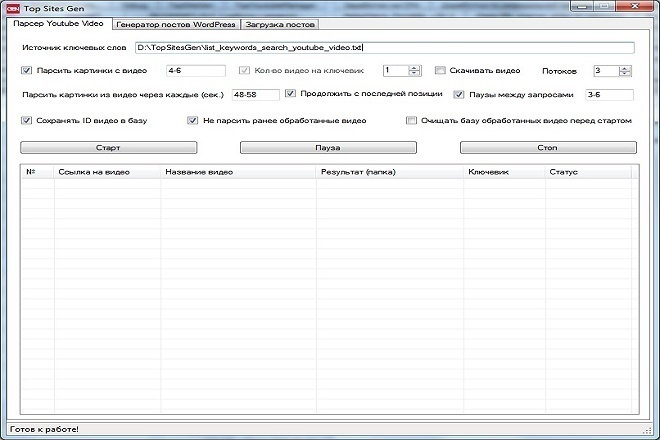Maximize the Top Sites Gen window
This screenshot has width=660, height=440.
point(605,6)
